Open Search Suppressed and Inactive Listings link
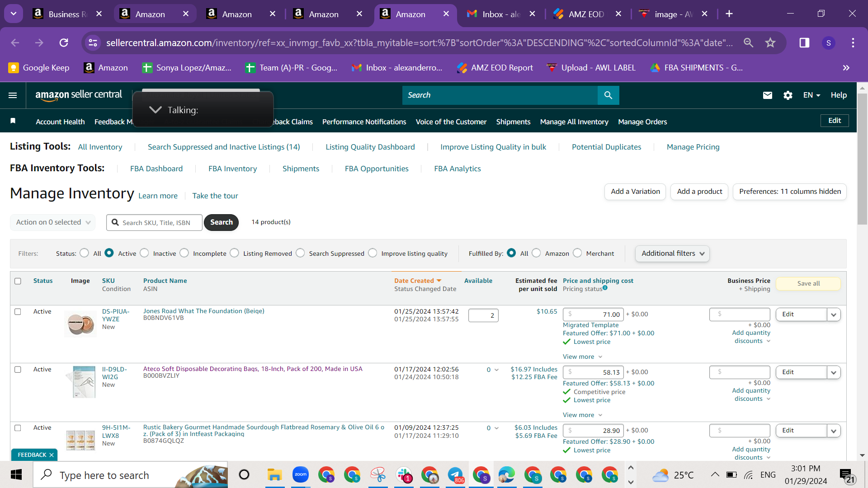The image size is (868, 488). point(224,147)
